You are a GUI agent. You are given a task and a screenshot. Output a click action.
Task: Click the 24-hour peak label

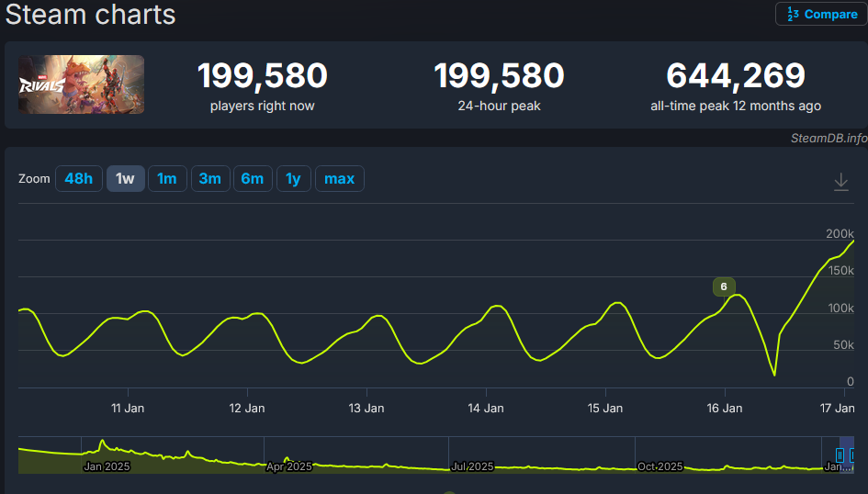tap(499, 106)
